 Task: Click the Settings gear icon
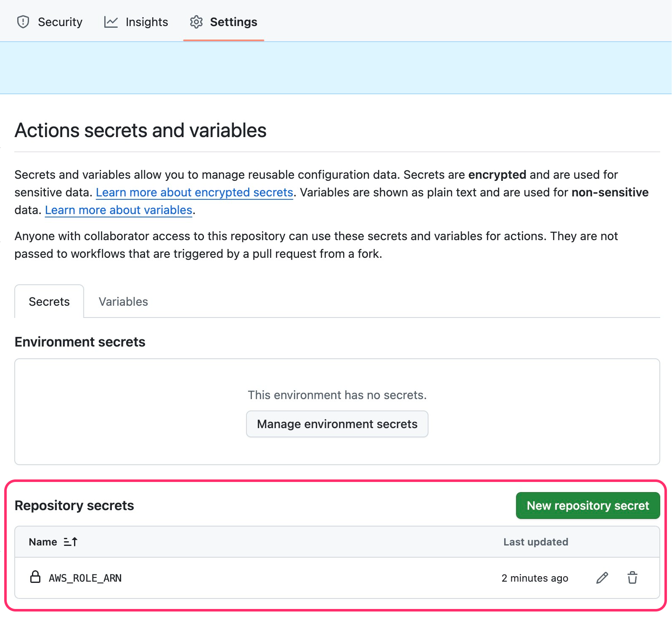[196, 22]
